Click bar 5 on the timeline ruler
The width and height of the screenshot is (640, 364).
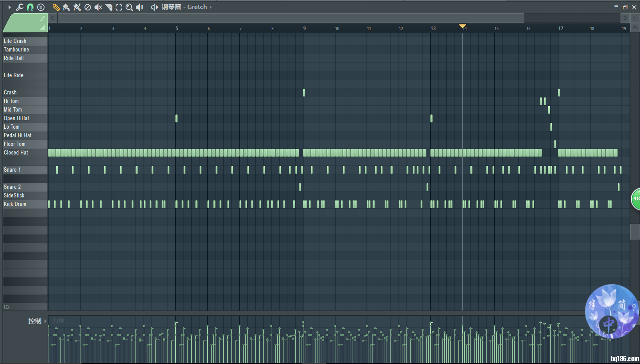[x=177, y=28]
